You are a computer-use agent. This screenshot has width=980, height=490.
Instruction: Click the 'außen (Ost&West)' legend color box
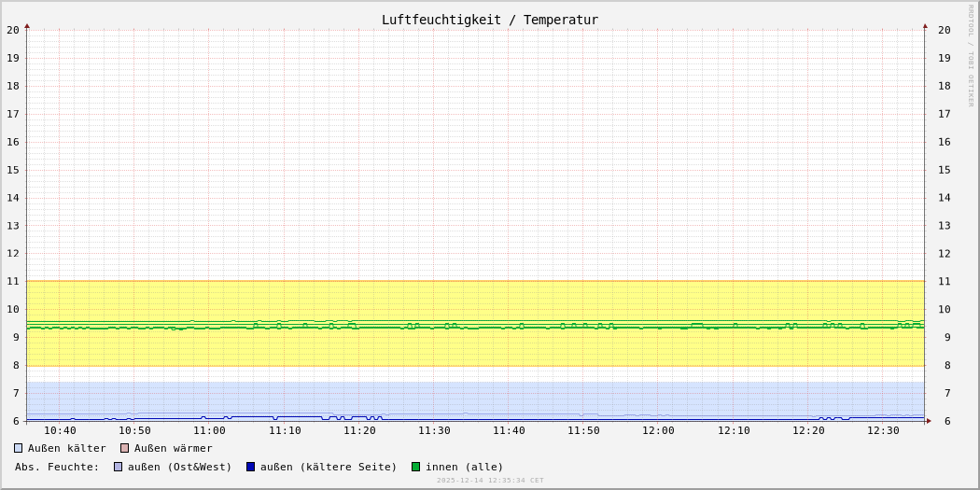[119, 467]
